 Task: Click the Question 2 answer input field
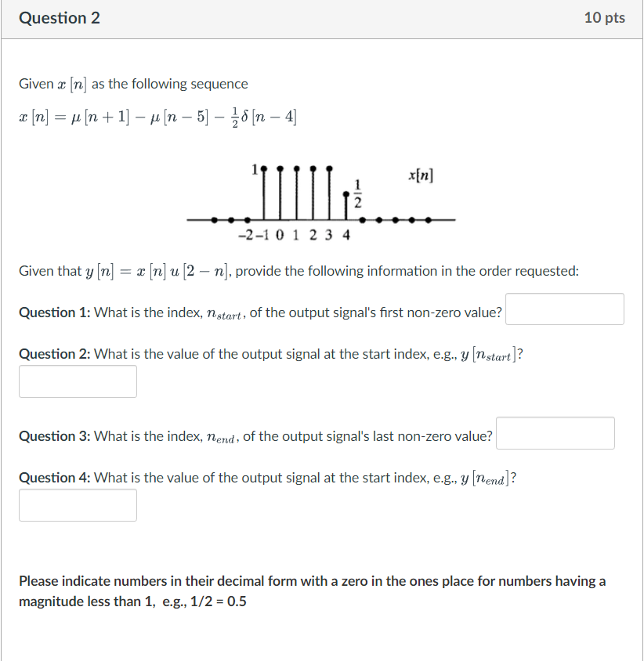pos(78,381)
